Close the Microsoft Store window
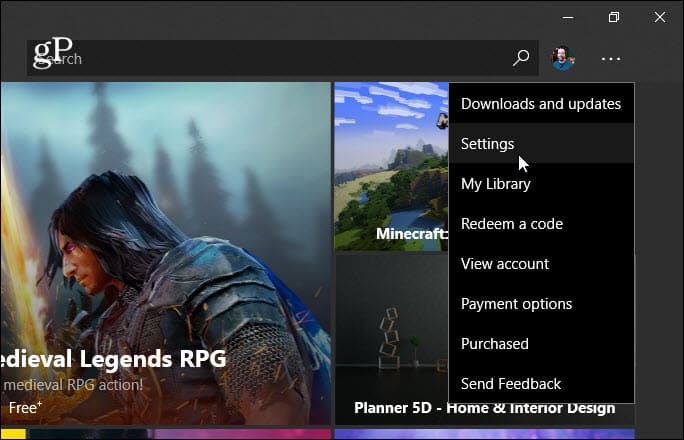 tap(660, 17)
